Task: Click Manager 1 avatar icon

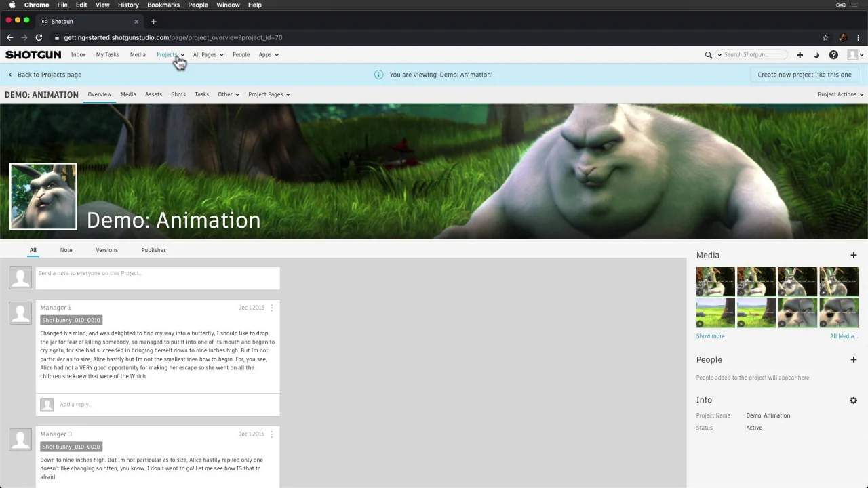Action: click(20, 312)
